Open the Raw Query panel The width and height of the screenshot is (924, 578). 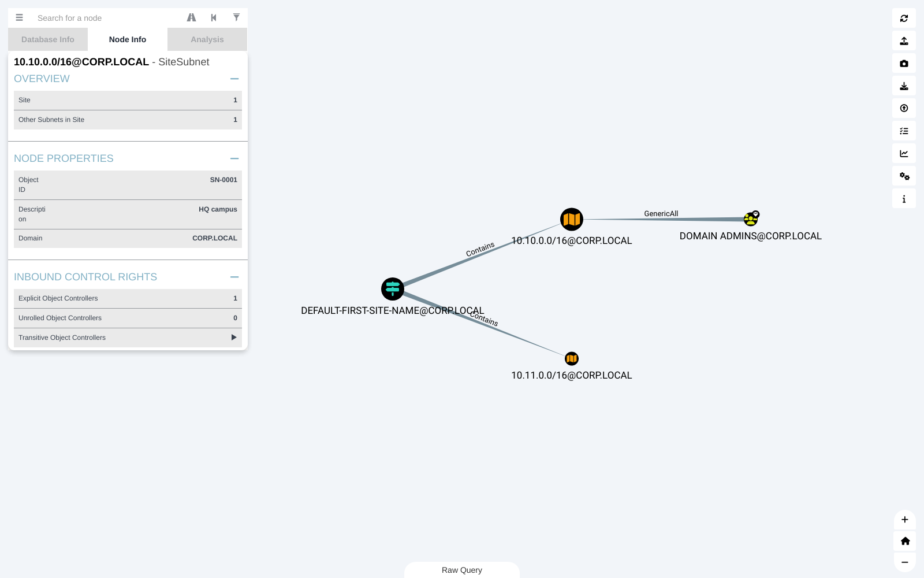[462, 570]
